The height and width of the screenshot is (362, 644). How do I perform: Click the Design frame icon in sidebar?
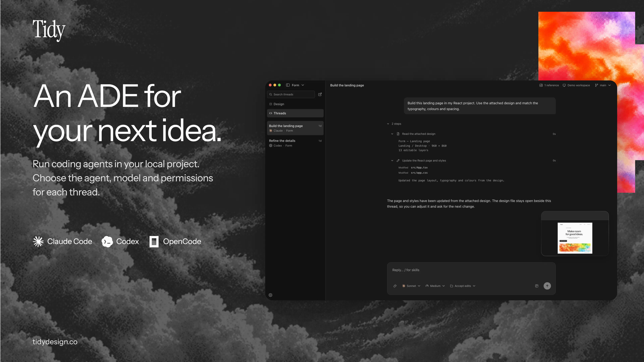point(271,104)
